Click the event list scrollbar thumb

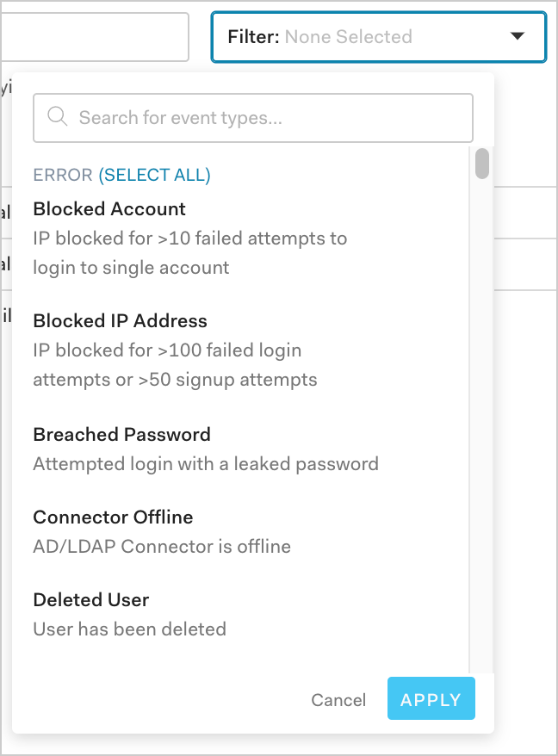[x=482, y=164]
